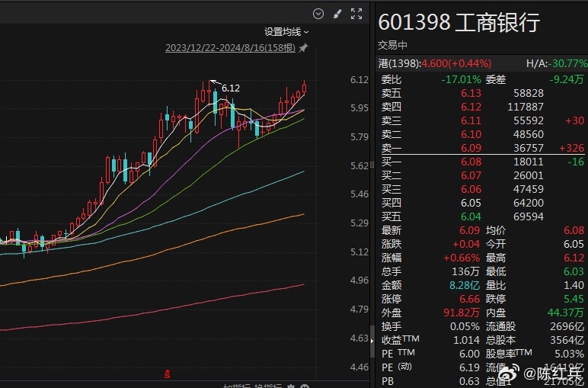
Task: Select 量比 value 1.40
Action: coord(574,285)
